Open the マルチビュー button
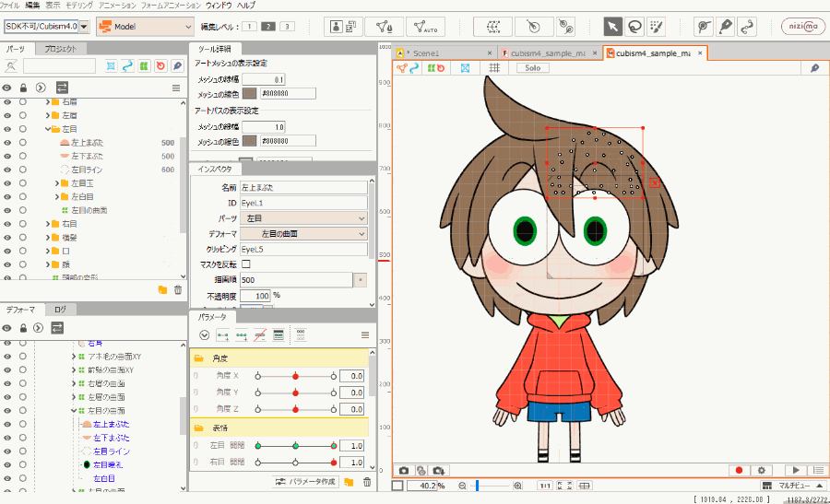830x504 pixels. click(793, 486)
